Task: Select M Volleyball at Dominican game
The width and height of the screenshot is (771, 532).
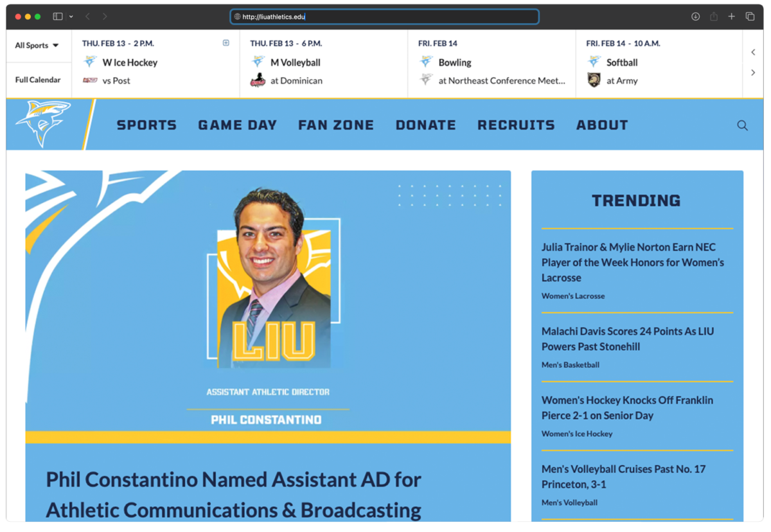Action: tap(324, 64)
